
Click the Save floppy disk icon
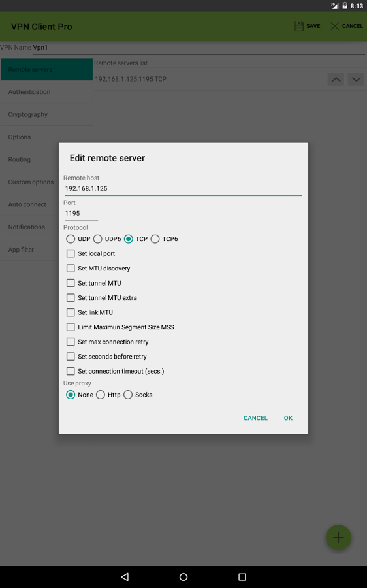coord(299,26)
